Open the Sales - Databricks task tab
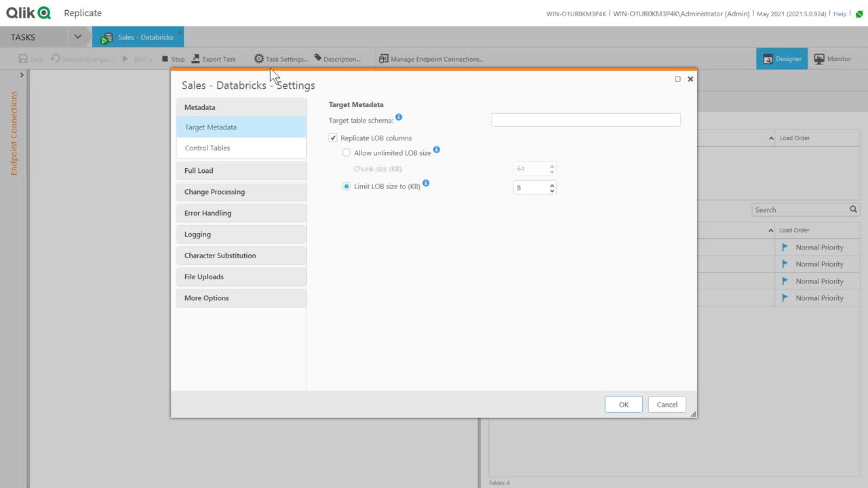Image resolution: width=868 pixels, height=488 pixels. [x=138, y=37]
